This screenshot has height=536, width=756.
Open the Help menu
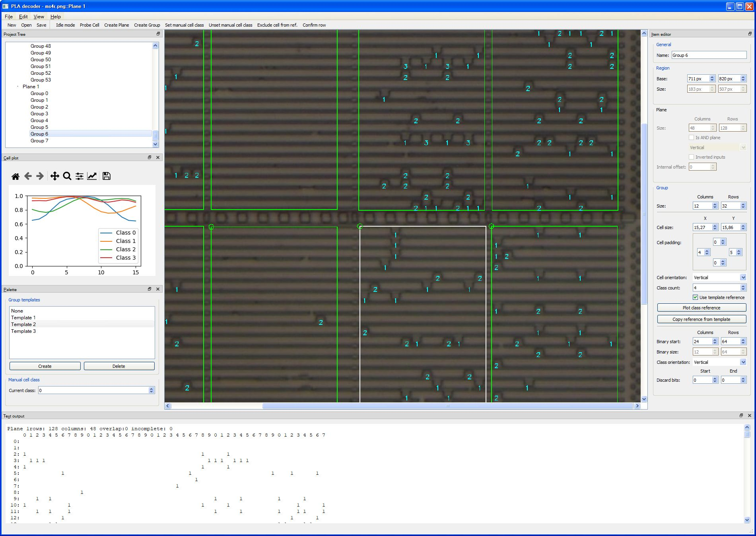tap(56, 17)
